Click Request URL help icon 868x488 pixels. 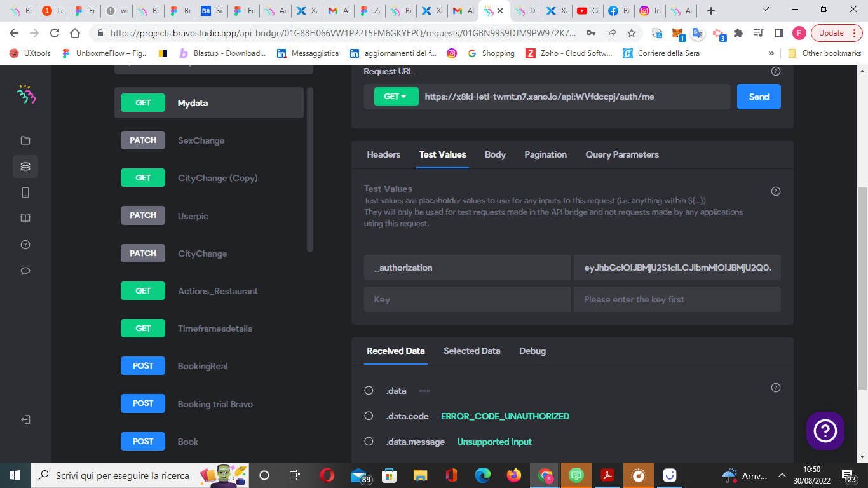click(x=775, y=72)
